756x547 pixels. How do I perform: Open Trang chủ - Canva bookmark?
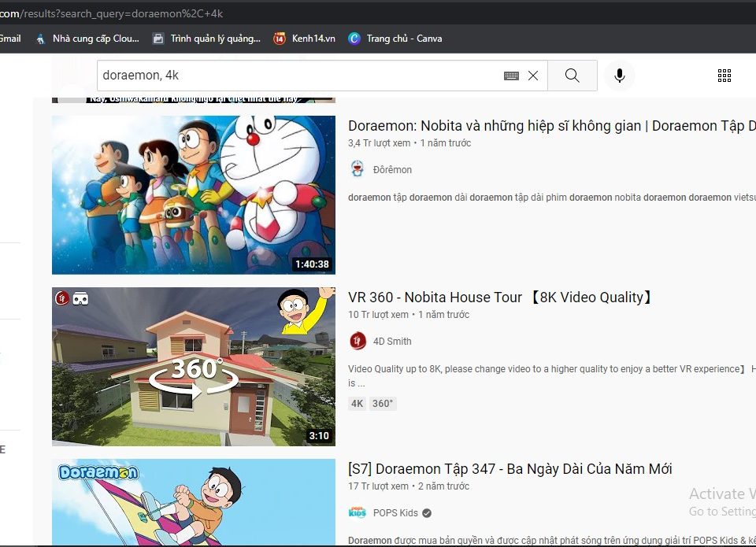pyautogui.click(x=395, y=39)
